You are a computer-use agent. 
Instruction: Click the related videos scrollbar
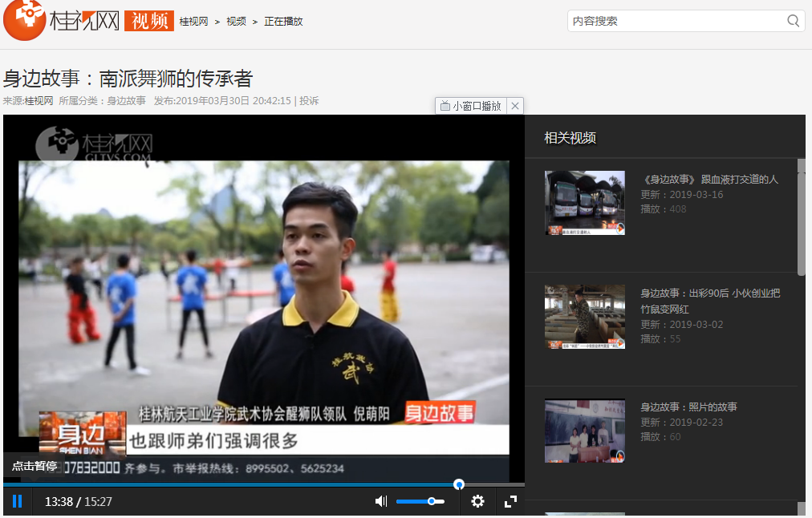point(801,217)
